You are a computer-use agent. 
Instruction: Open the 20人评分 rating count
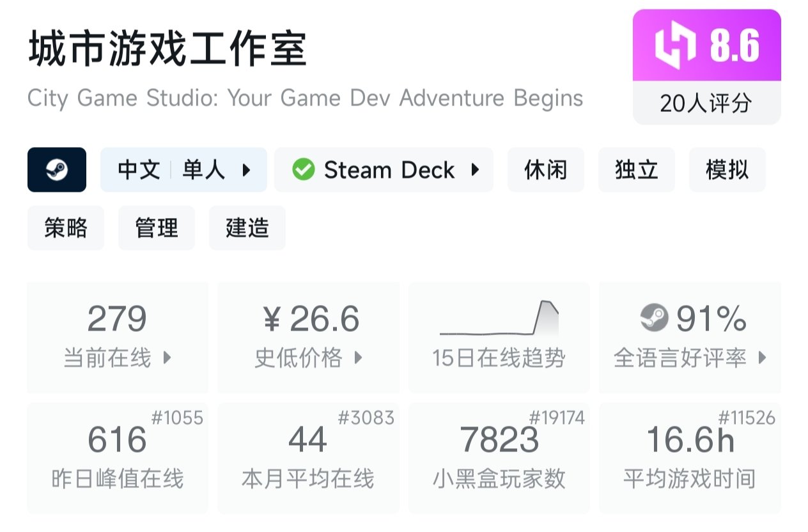[x=706, y=103]
